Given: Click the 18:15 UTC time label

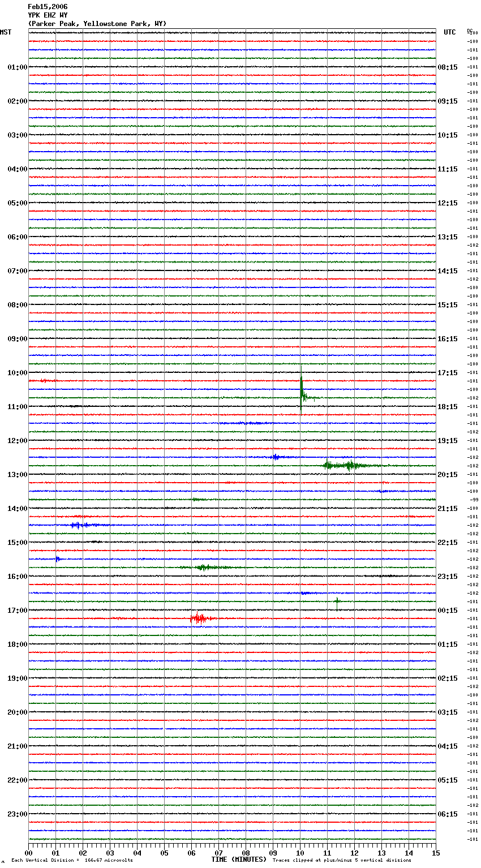Looking at the screenshot, I should click(448, 407).
